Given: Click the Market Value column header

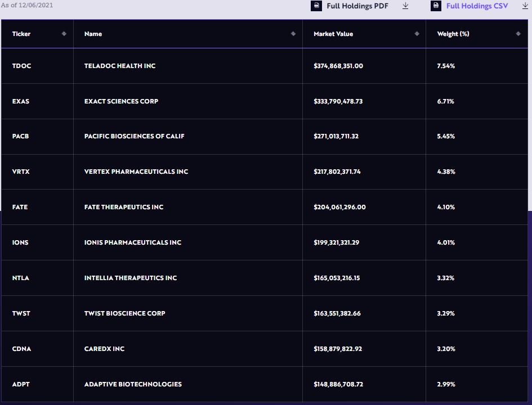Looking at the screenshot, I should coord(333,34).
